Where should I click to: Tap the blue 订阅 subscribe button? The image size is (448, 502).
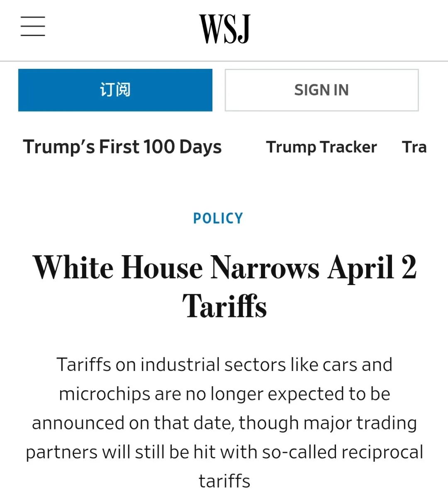coord(115,90)
